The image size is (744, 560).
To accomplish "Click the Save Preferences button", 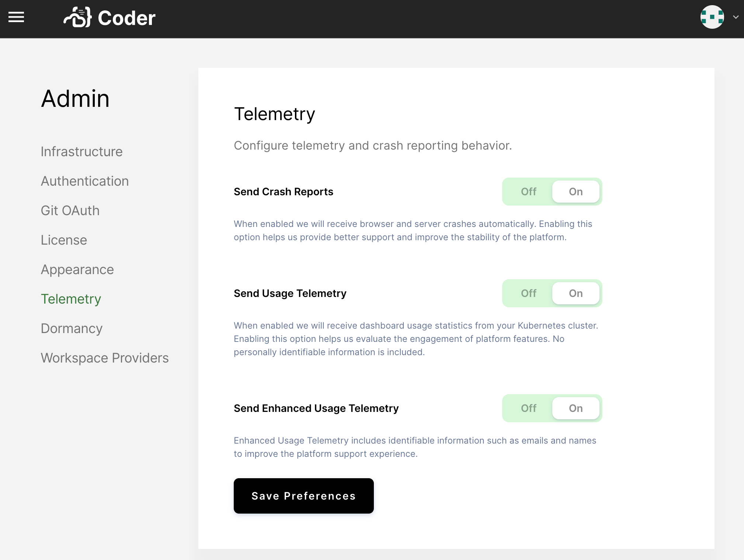I will pyautogui.click(x=303, y=496).
